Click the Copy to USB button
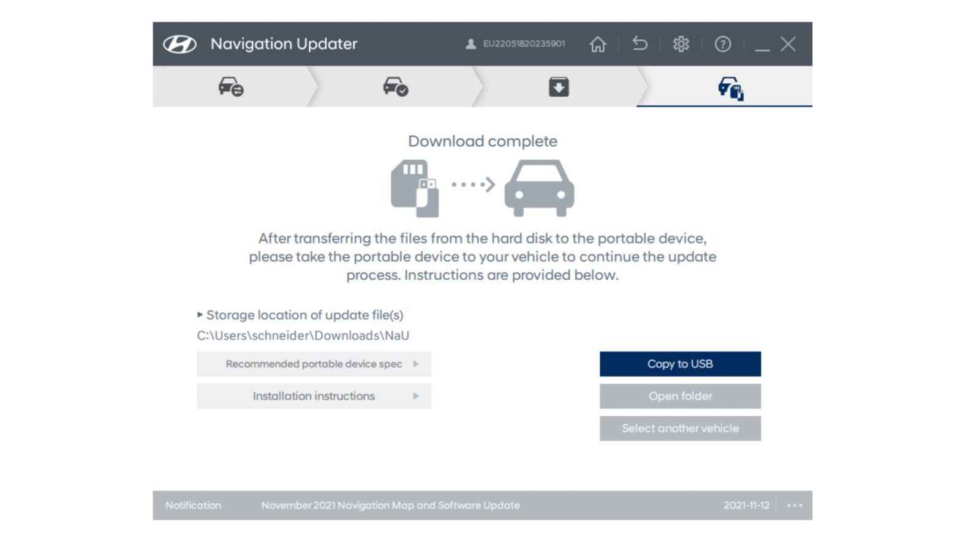The width and height of the screenshot is (980, 551). 680,364
